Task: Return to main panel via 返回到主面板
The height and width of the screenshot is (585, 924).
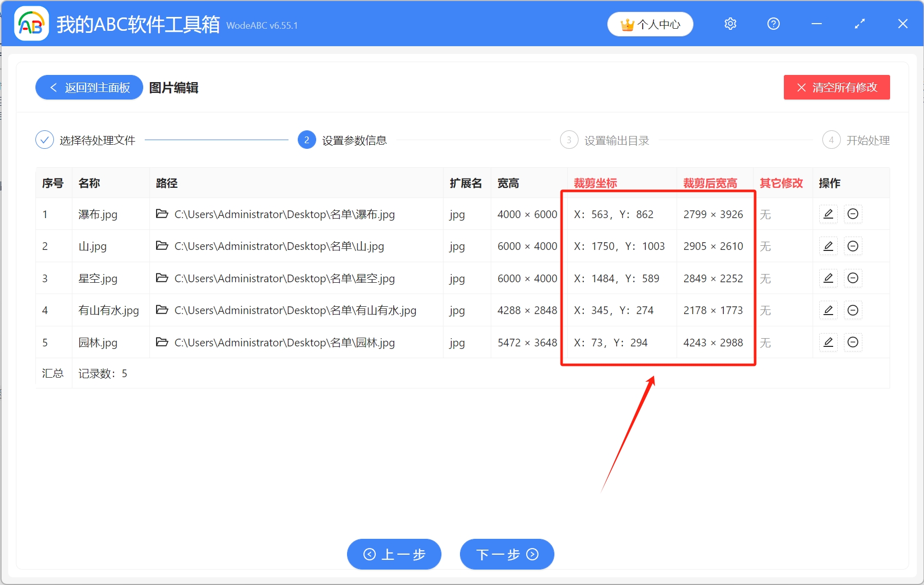Action: pos(89,88)
